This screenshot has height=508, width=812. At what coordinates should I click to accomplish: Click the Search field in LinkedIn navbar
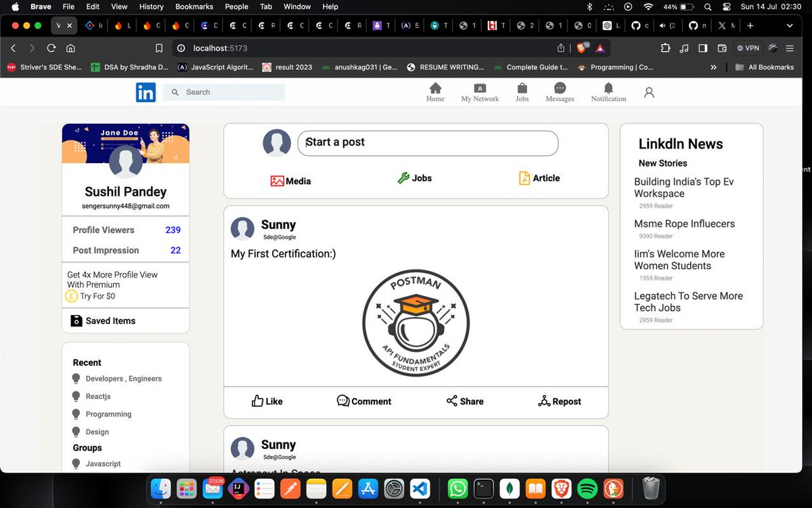coord(224,92)
